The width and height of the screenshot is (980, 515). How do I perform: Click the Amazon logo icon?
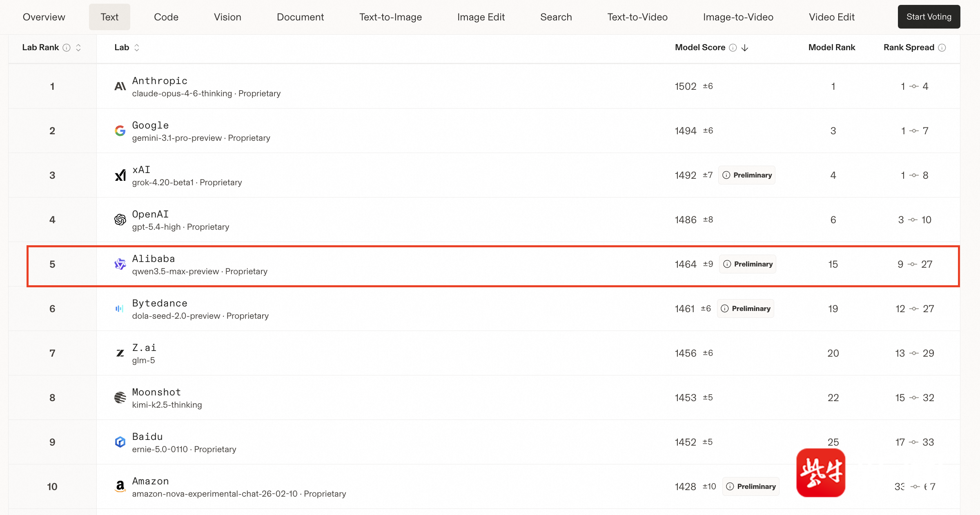tap(120, 486)
